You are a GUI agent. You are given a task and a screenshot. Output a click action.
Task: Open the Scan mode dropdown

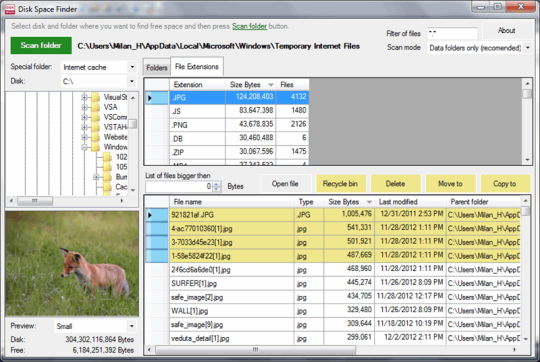click(x=528, y=48)
